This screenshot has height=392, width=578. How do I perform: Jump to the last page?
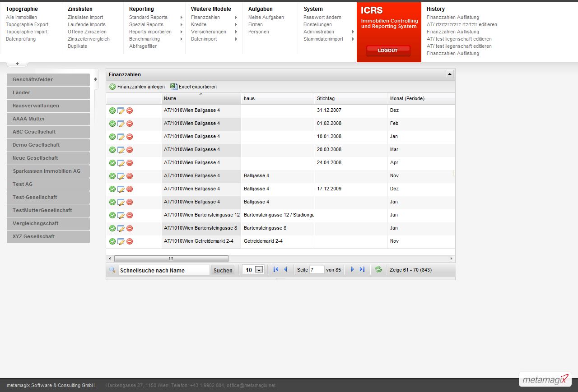(362, 269)
